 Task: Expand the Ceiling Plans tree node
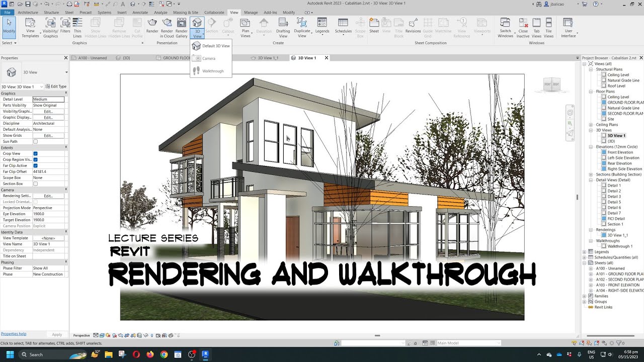click(590, 125)
